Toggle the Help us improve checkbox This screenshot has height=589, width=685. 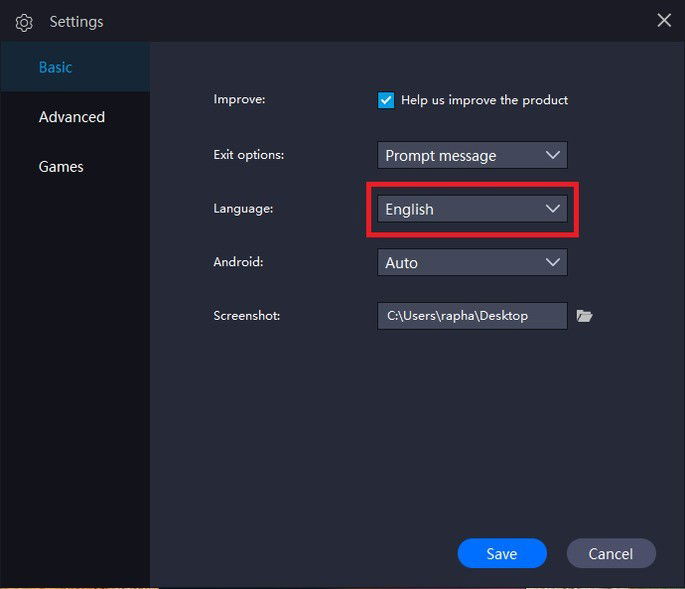(386, 100)
